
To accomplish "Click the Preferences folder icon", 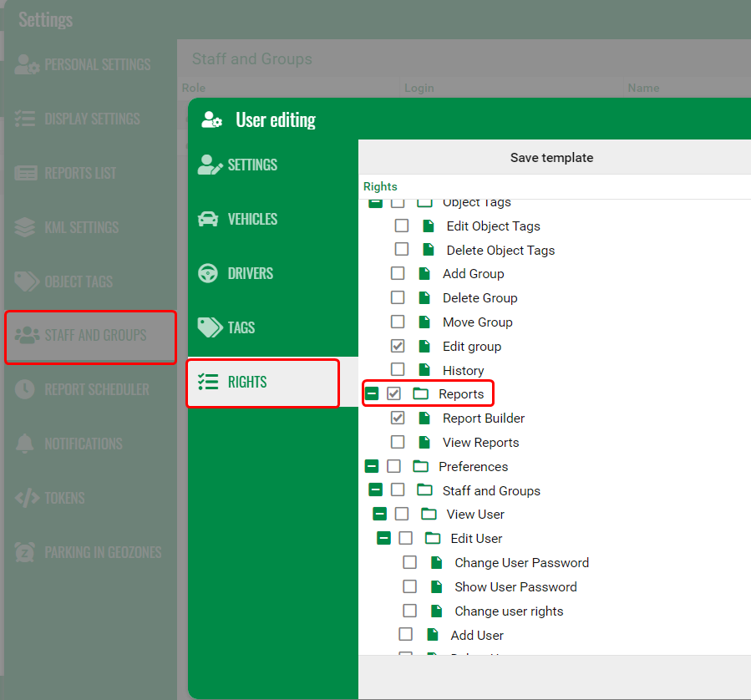I will (x=420, y=466).
